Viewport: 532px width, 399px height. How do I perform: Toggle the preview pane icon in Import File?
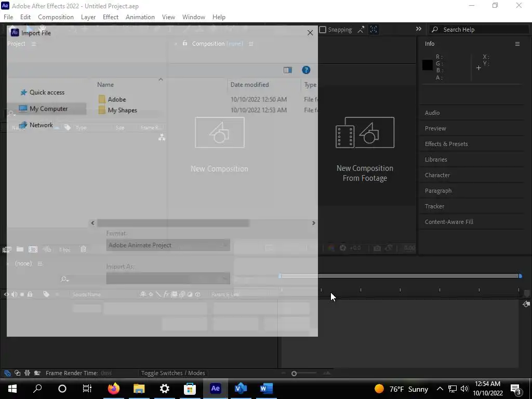pos(288,70)
